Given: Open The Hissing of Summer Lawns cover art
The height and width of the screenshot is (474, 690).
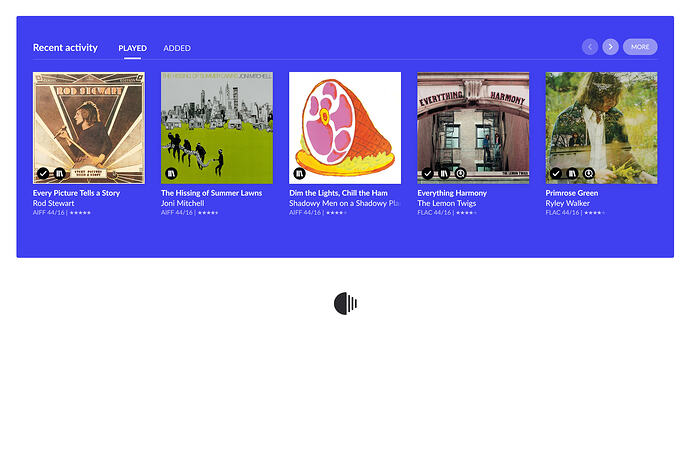Looking at the screenshot, I should pyautogui.click(x=217, y=128).
